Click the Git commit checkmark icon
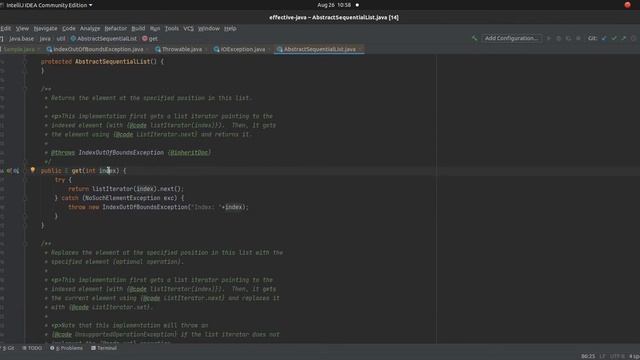The image size is (640, 360). click(x=614, y=38)
